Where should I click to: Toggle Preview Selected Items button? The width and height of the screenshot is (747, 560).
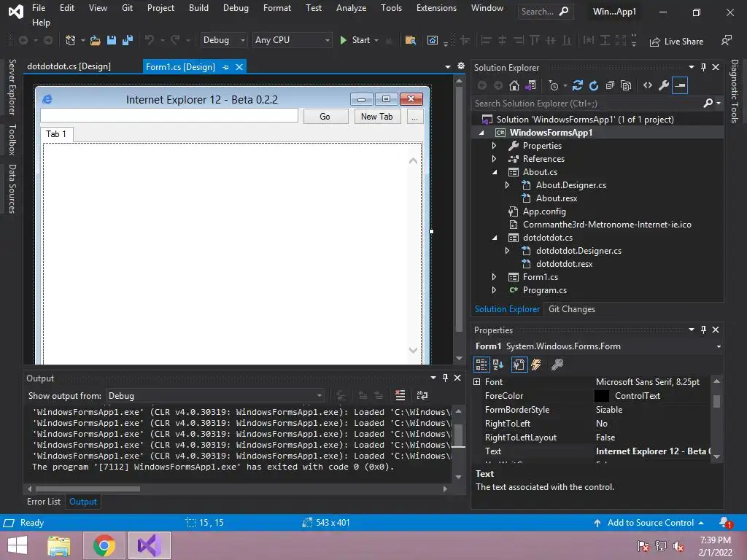pyautogui.click(x=680, y=86)
